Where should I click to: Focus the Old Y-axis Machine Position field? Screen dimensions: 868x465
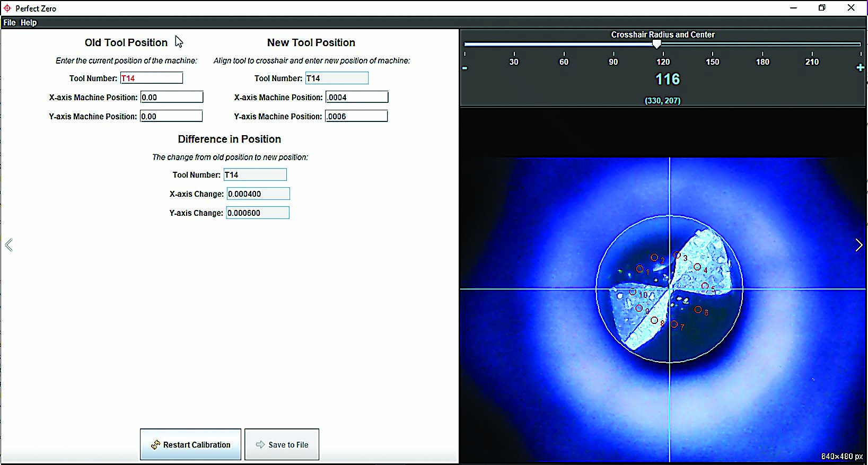pos(171,116)
